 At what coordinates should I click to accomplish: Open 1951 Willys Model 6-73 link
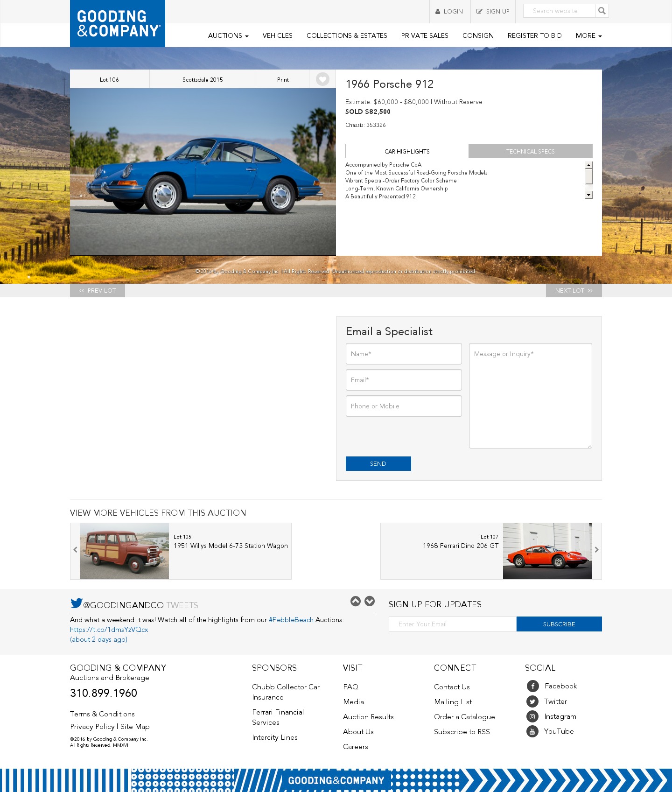(231, 546)
